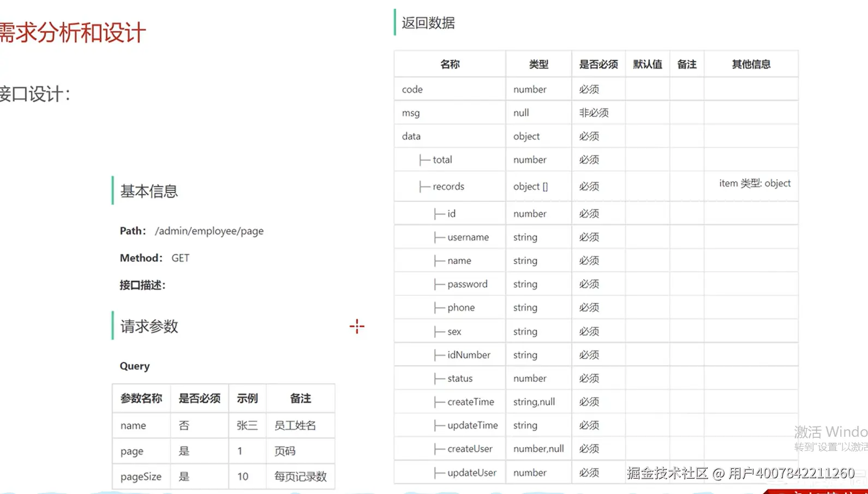868x494 pixels.
Task: Click the 其他信息 column header
Action: click(751, 64)
